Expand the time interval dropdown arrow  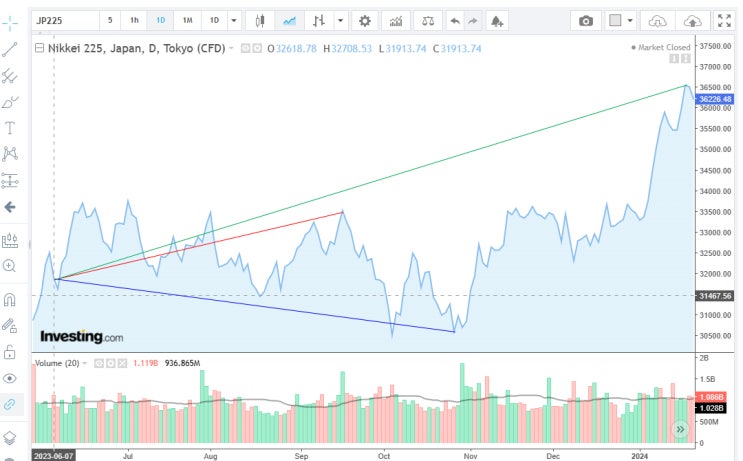(x=234, y=21)
